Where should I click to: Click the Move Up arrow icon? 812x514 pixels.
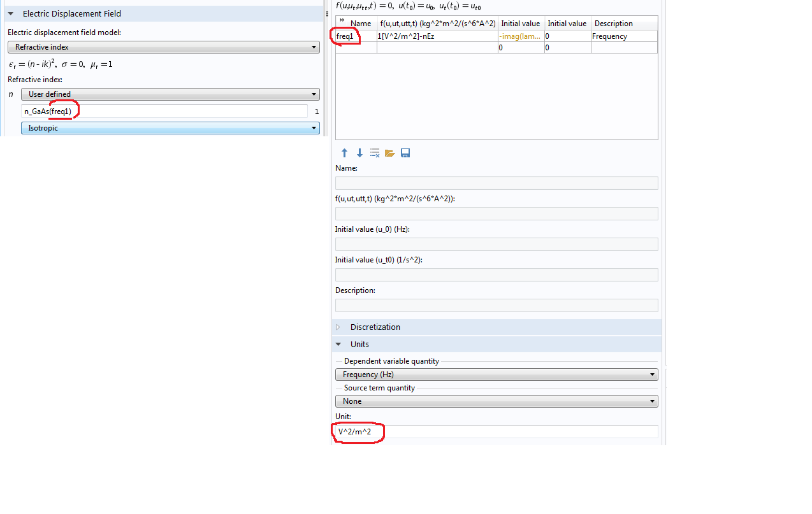344,153
